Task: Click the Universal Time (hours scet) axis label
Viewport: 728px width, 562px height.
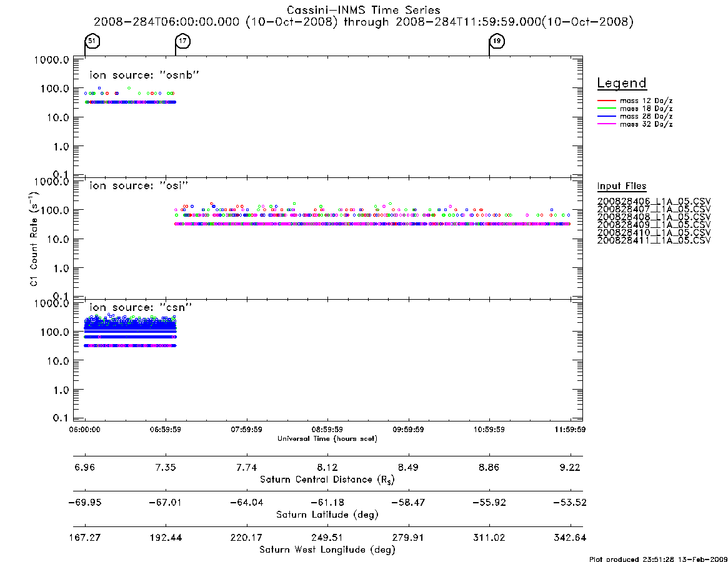Action: (x=327, y=438)
